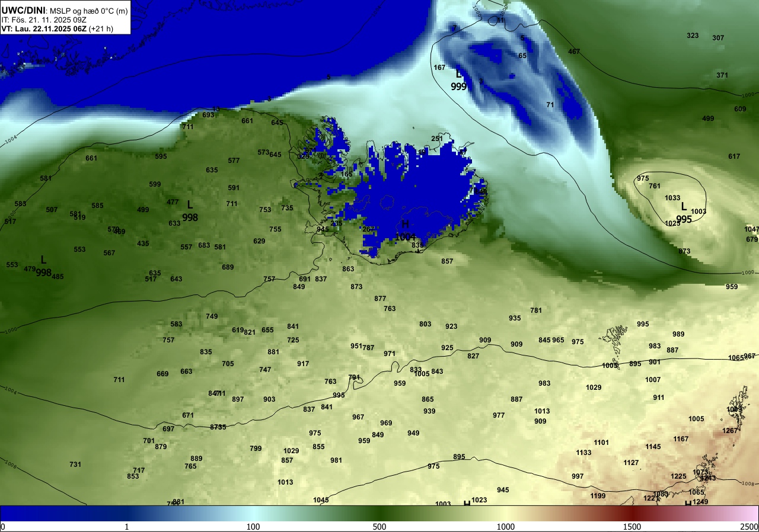This screenshot has height=532, width=759.
Task: Click the height value 617
Action: (x=734, y=156)
